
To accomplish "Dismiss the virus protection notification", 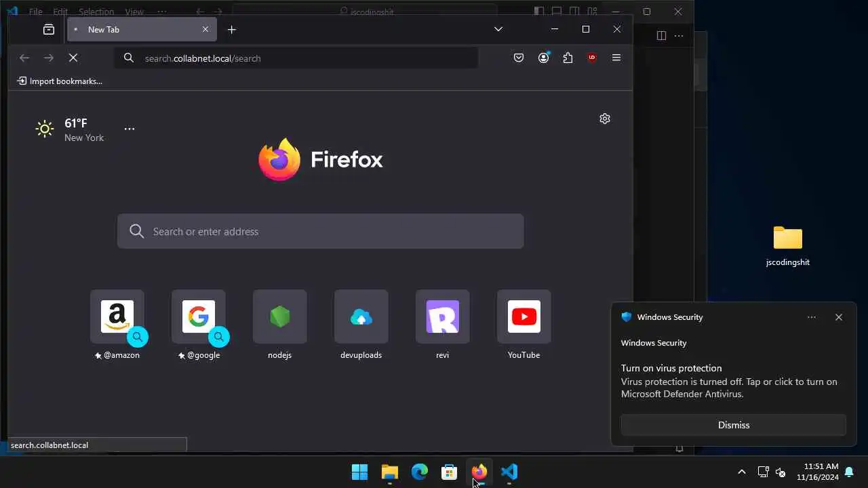I will tap(734, 425).
